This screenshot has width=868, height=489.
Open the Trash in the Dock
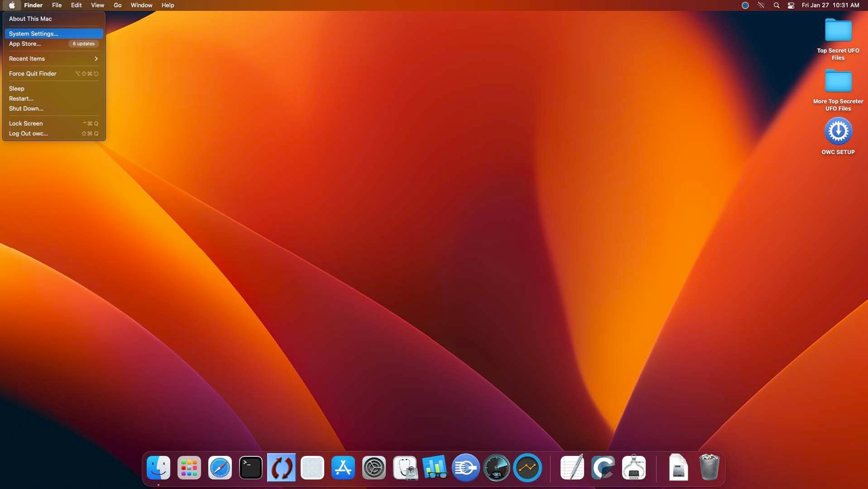click(709, 468)
